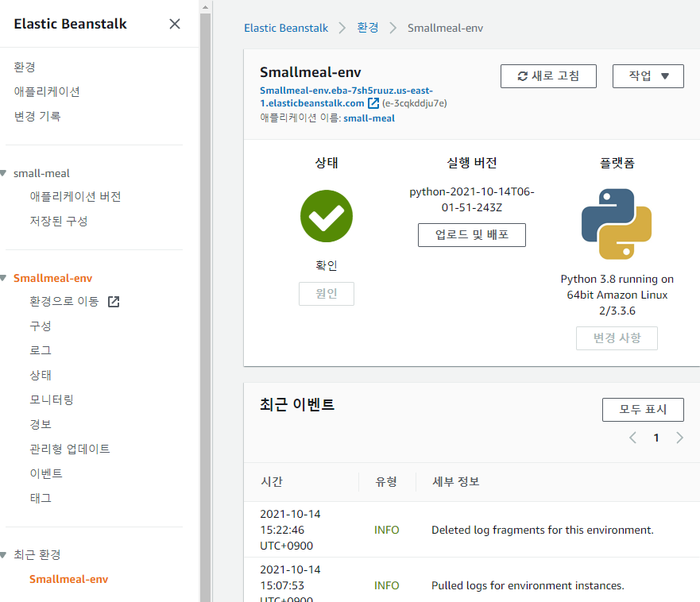Open 저장된 구성 under small-meal
This screenshot has width=700, height=602.
59,221
